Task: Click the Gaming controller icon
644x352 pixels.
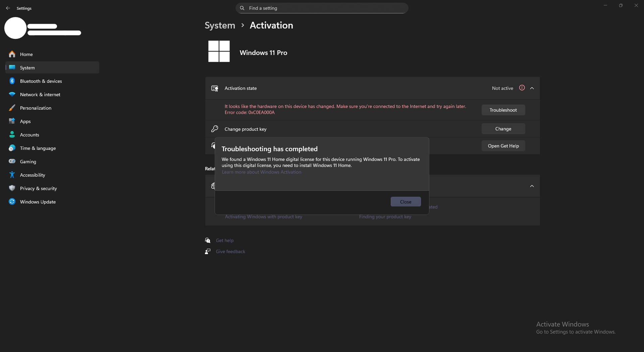Action: [12, 161]
